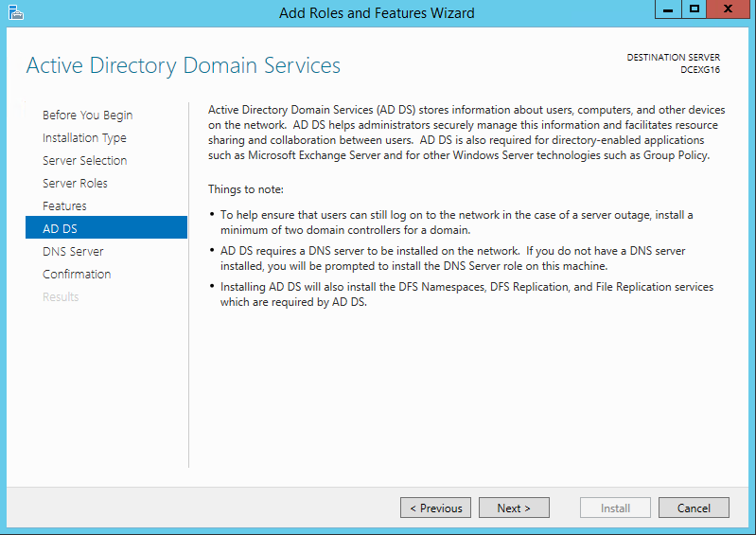The width and height of the screenshot is (756, 535).
Task: Click the Things to note text
Action: click(x=246, y=189)
